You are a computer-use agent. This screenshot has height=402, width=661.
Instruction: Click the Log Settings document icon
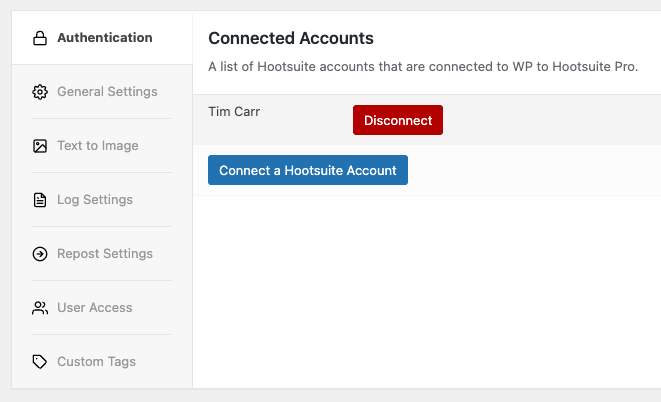(40, 200)
